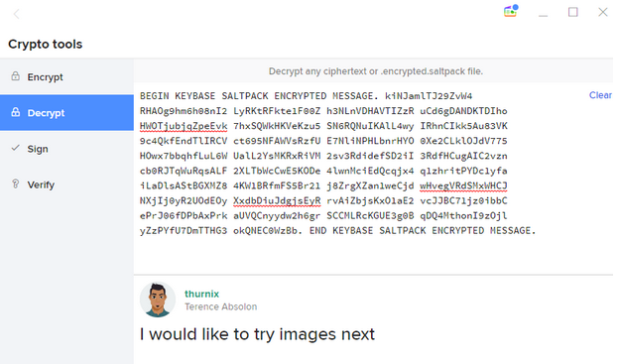Click the decrypted message text
The width and height of the screenshot is (619, 364).
257,334
